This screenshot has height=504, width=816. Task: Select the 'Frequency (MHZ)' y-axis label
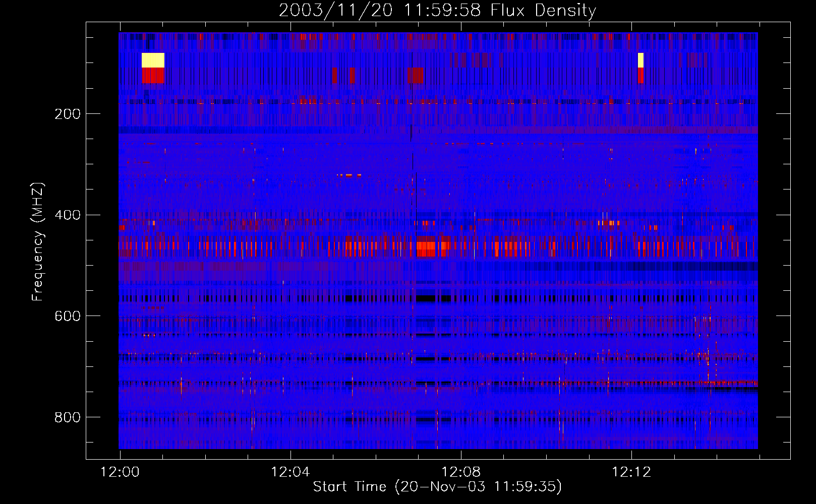tap(38, 241)
